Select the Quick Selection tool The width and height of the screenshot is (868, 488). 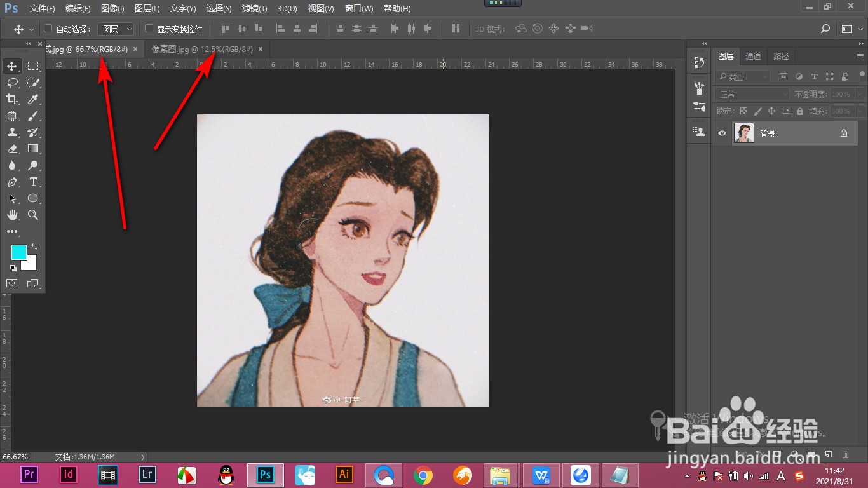(x=33, y=83)
